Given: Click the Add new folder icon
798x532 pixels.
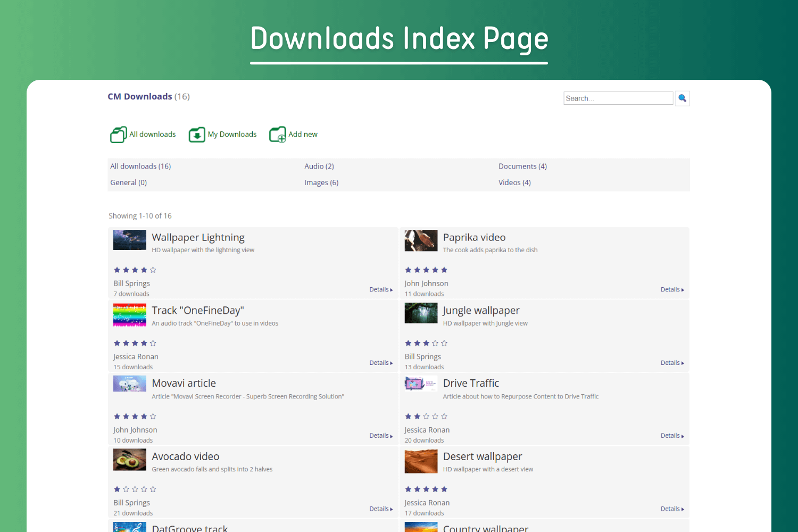Looking at the screenshot, I should click(x=278, y=135).
